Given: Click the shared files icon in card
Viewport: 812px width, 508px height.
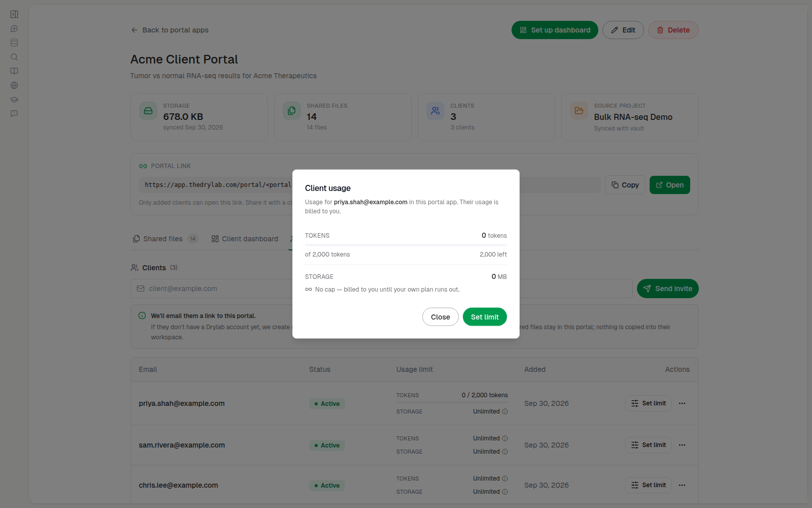Looking at the screenshot, I should point(292,111).
